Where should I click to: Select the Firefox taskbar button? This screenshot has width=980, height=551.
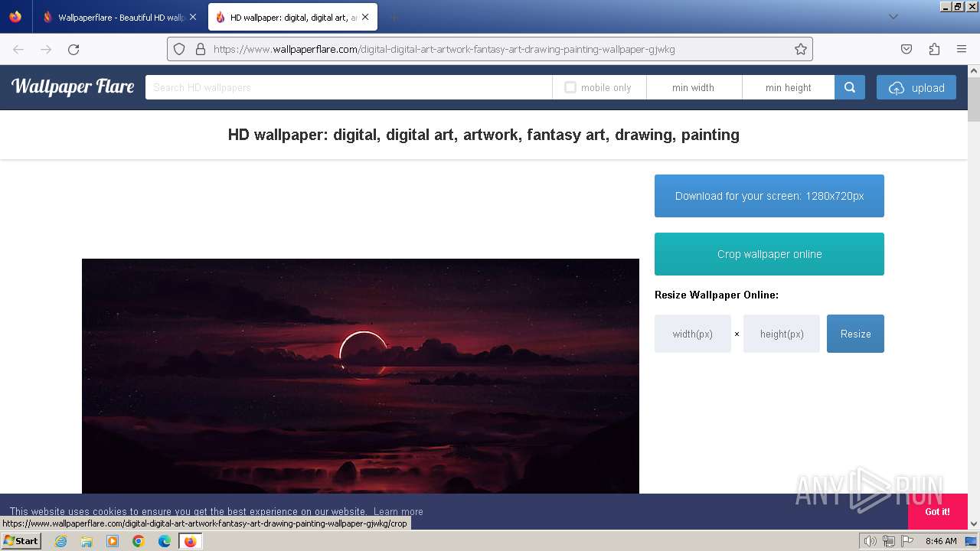coord(190,541)
